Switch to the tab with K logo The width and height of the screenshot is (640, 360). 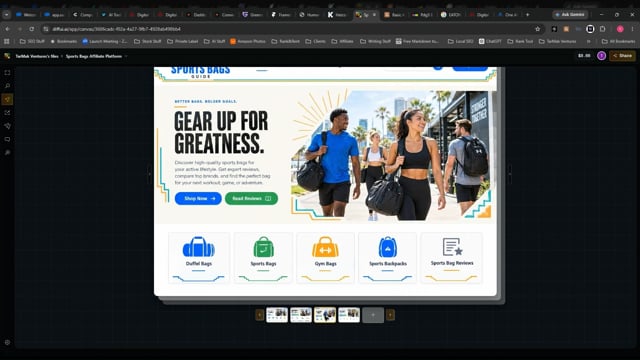pyautogui.click(x=337, y=15)
